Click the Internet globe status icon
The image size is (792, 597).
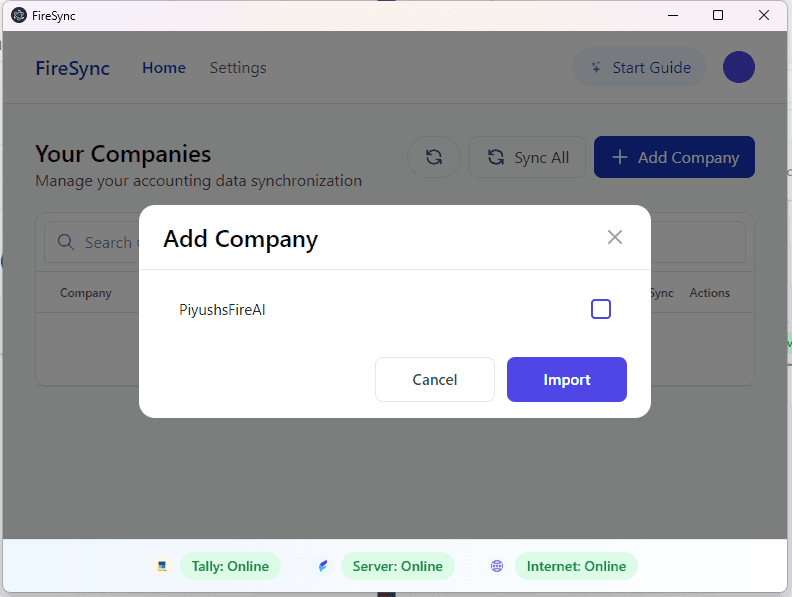click(497, 566)
